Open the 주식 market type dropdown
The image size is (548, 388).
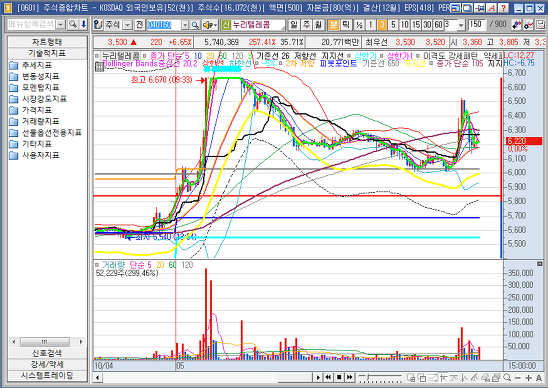(128, 25)
